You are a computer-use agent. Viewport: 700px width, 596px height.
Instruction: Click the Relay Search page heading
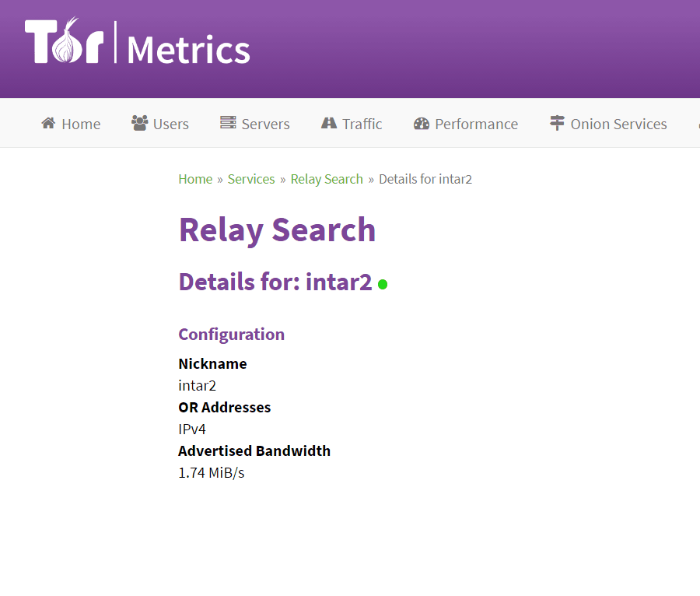277,230
